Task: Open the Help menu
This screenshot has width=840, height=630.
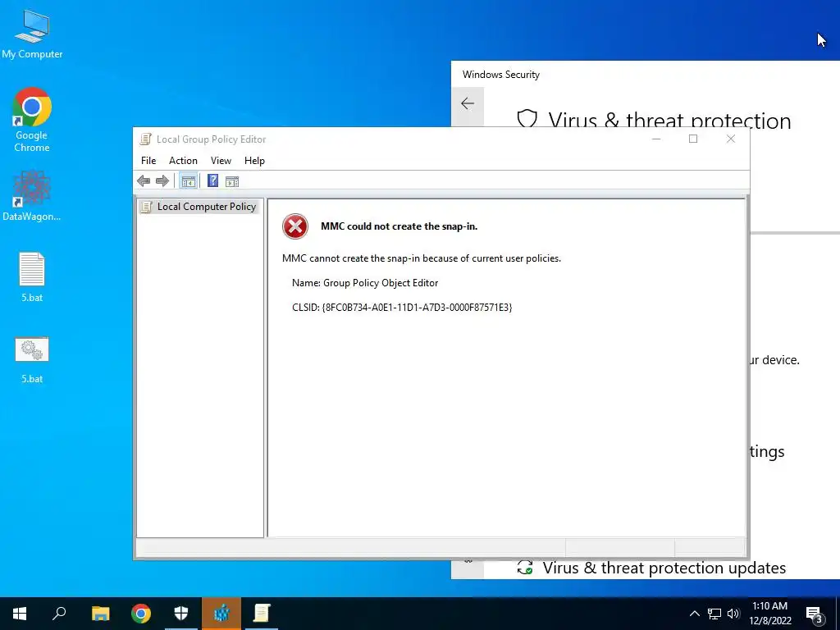Action: pos(254,161)
